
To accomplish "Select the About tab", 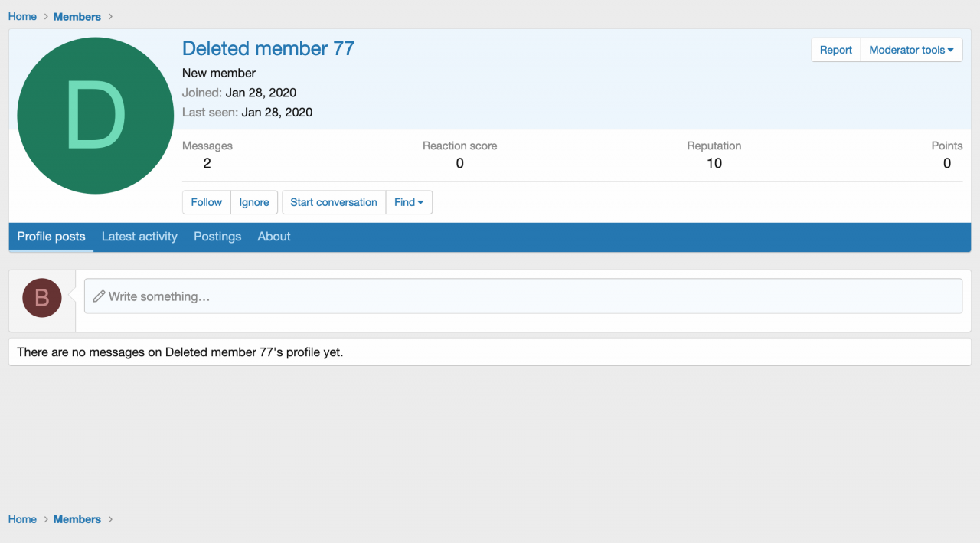I will pos(274,237).
